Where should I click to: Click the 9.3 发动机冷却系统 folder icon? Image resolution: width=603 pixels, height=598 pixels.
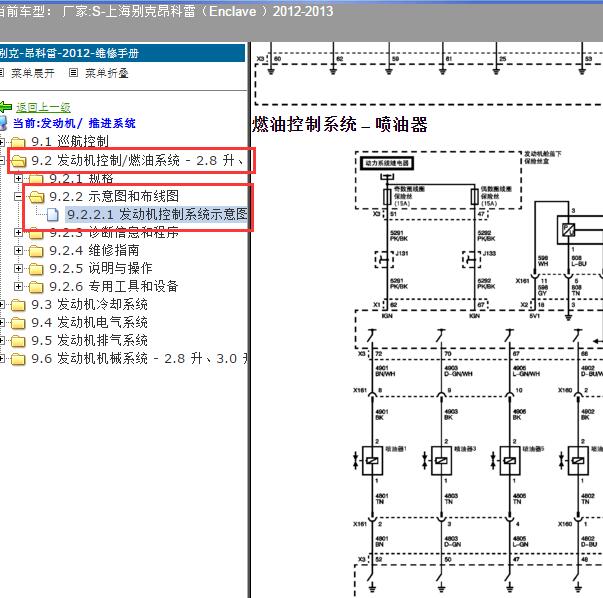(x=18, y=305)
